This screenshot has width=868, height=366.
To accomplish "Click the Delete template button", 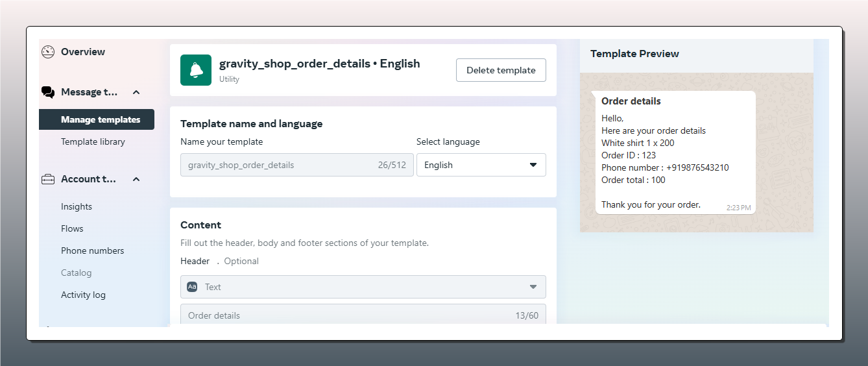I will point(501,70).
